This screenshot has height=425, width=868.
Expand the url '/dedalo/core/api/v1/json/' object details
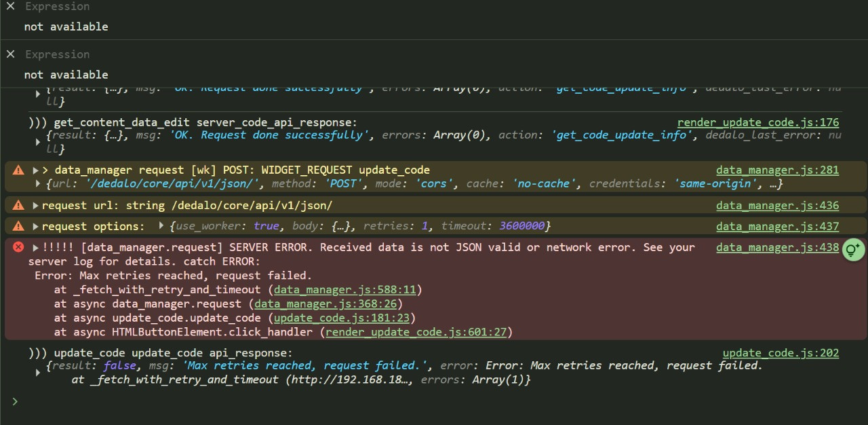(x=39, y=184)
